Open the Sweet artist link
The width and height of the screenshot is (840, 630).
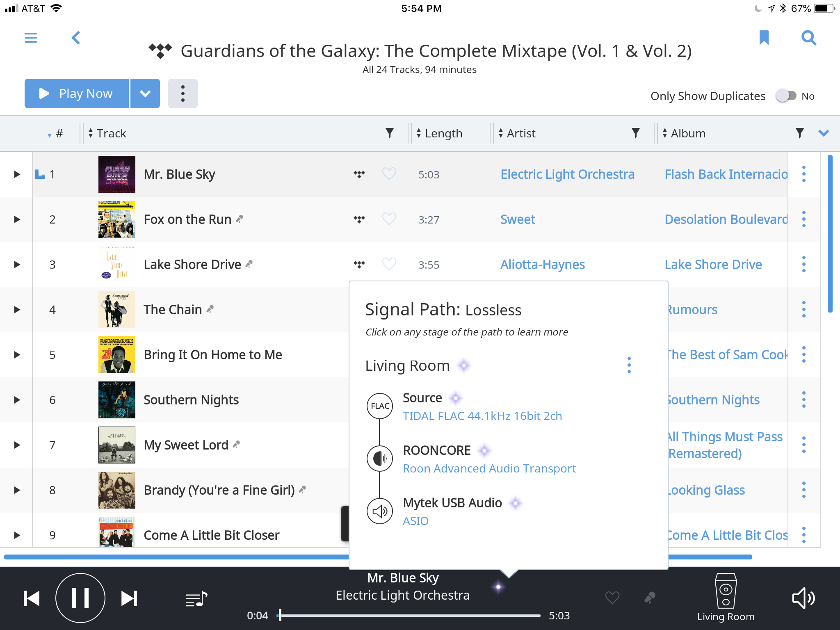(x=518, y=219)
